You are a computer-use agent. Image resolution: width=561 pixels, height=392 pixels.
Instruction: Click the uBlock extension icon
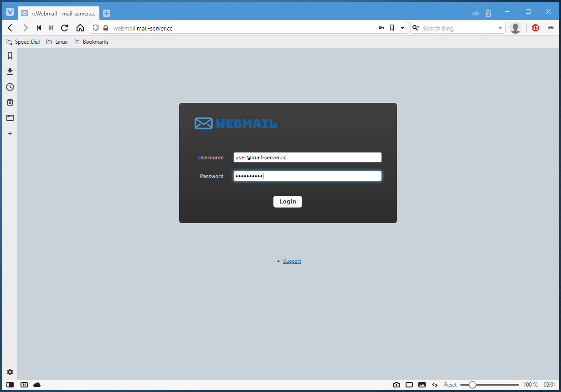click(x=535, y=28)
